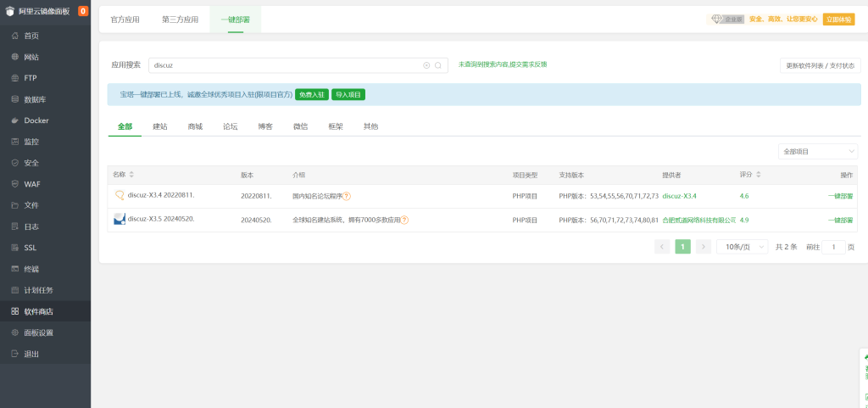Screen dimensions: 868x408
Task: Click page number 1 in pagination
Action: click(x=683, y=247)
